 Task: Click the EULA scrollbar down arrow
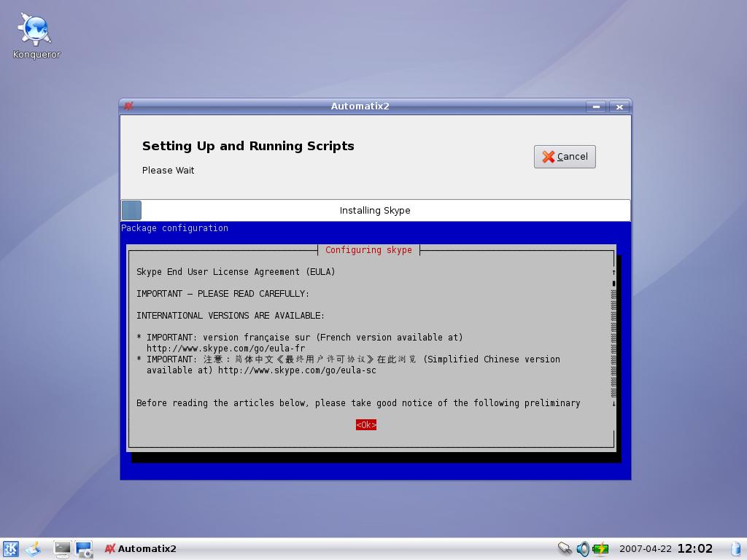click(614, 403)
